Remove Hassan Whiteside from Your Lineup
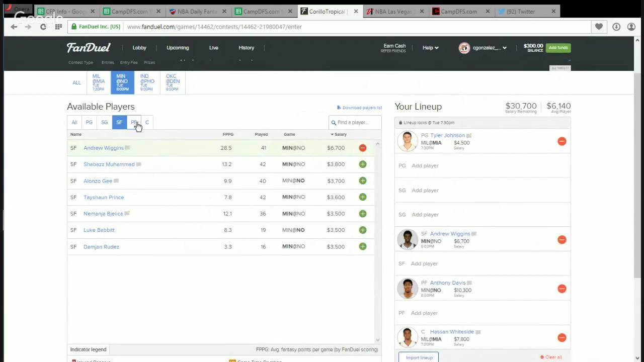This screenshot has height=362, width=644. 561,338
